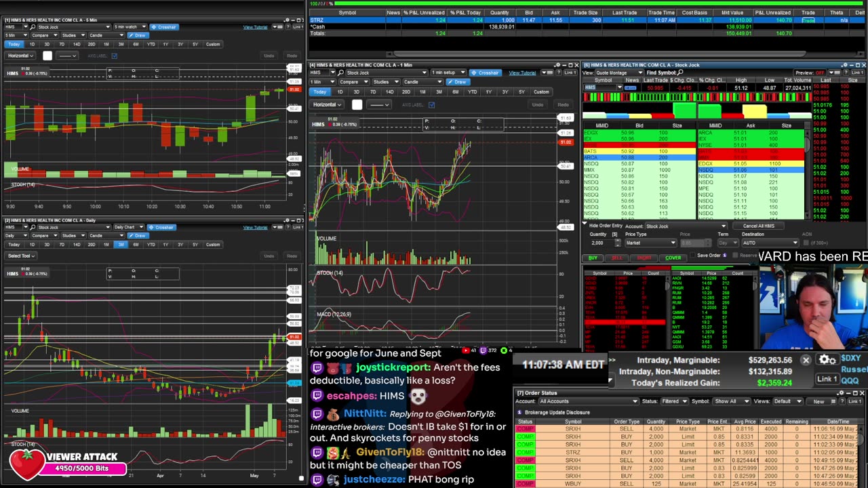Screen dimensions: 868x488
Task: Select the Custom range tab in 1 Min chart
Action: [x=541, y=92]
